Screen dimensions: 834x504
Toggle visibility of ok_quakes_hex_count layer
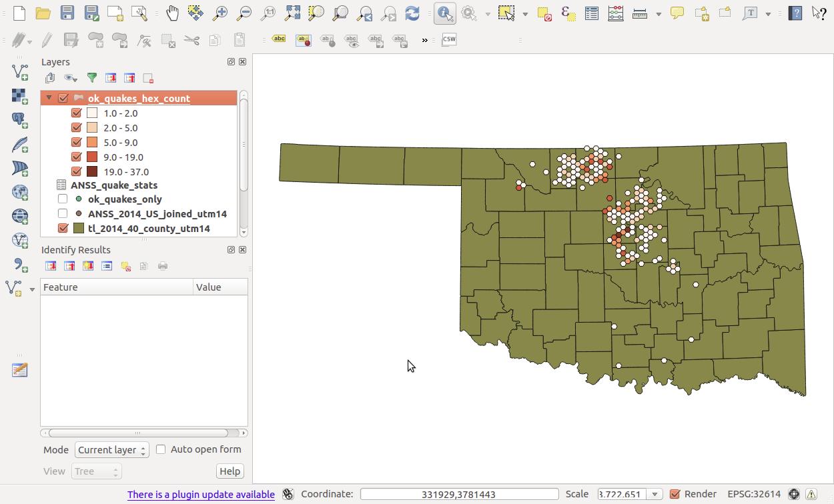[63, 98]
